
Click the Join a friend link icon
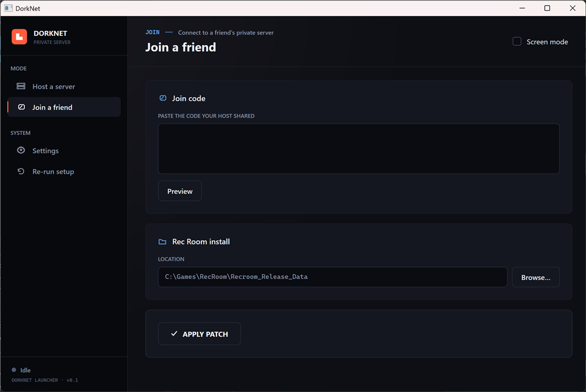point(22,107)
